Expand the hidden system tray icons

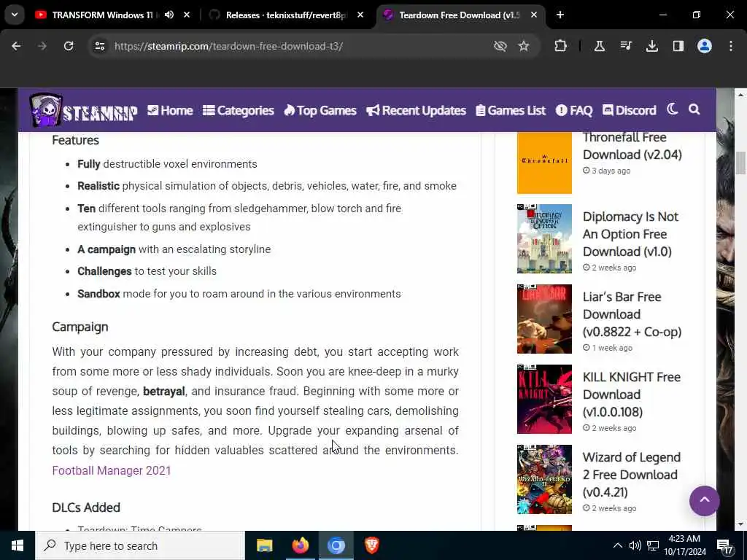point(617,545)
